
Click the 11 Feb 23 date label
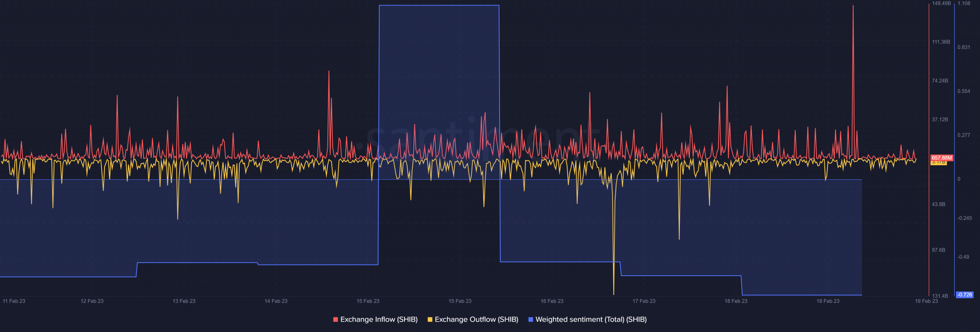point(14,301)
